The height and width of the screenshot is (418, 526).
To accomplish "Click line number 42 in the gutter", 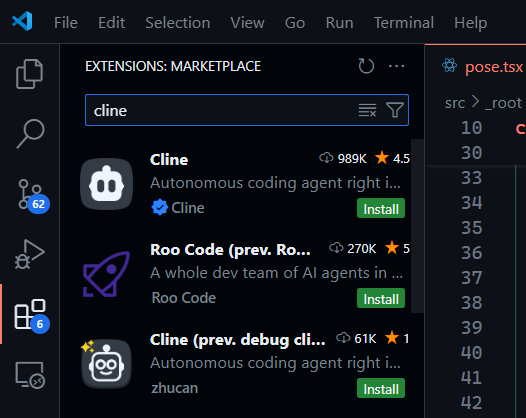I will (471, 403).
